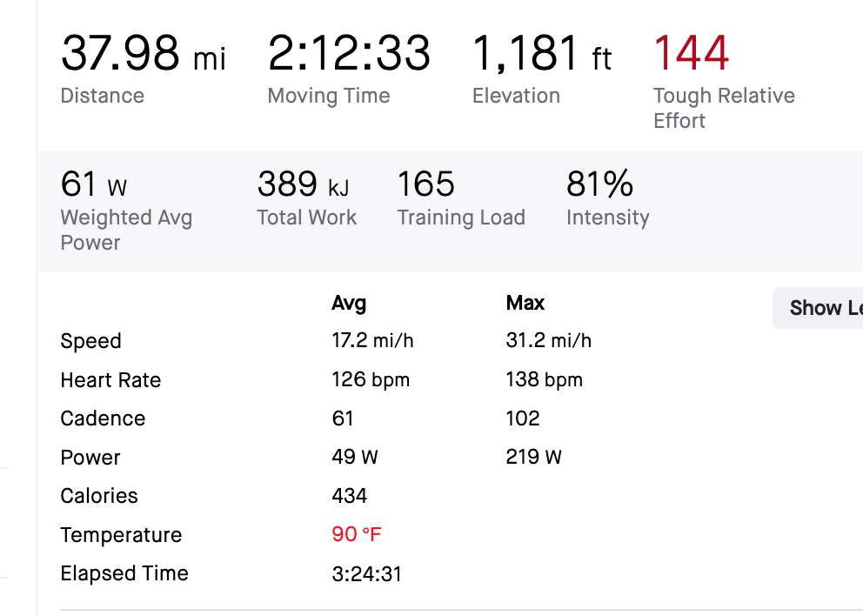This screenshot has height=616, width=863.
Task: Click the 61 W weighted average power
Action: point(94,184)
